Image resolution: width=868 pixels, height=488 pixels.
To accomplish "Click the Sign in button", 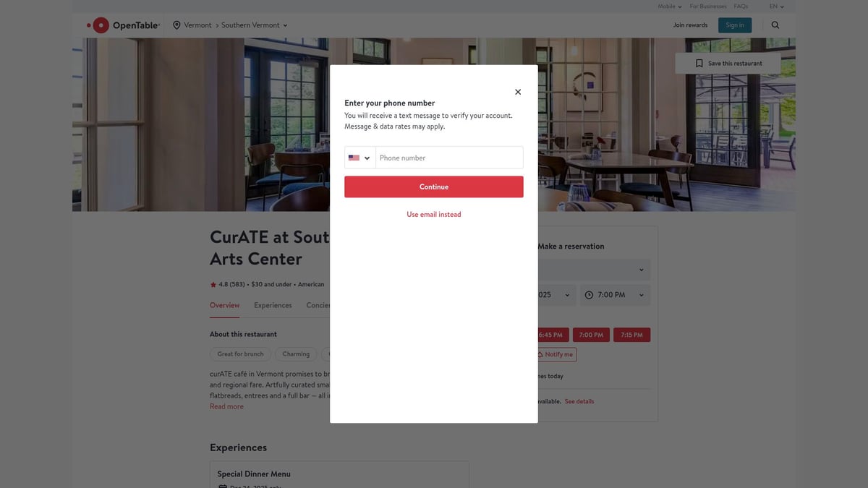I will (x=735, y=25).
